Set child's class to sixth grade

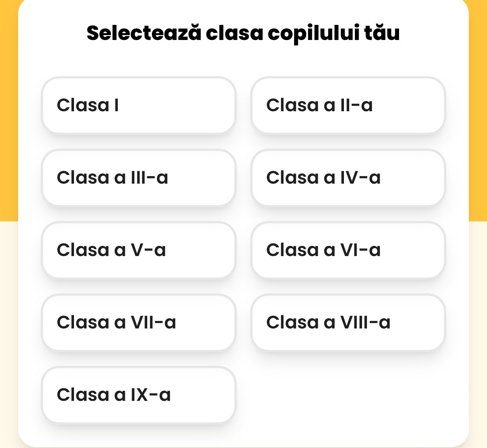point(348,250)
